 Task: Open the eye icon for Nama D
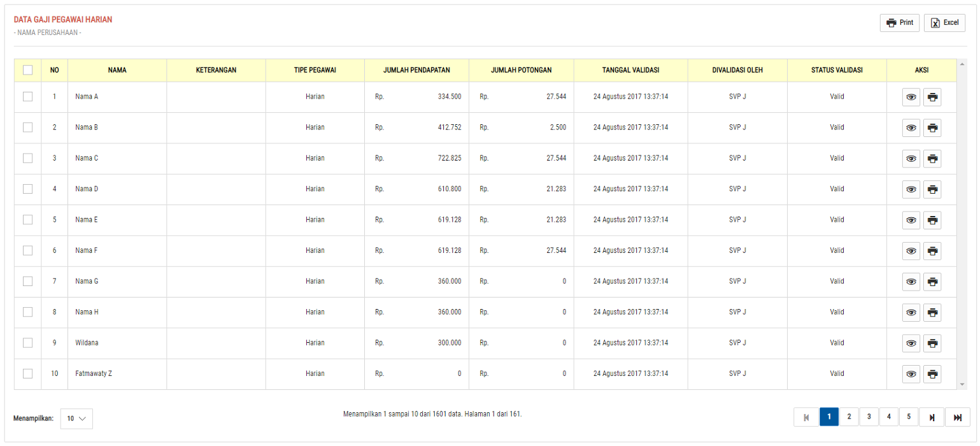pyautogui.click(x=911, y=190)
